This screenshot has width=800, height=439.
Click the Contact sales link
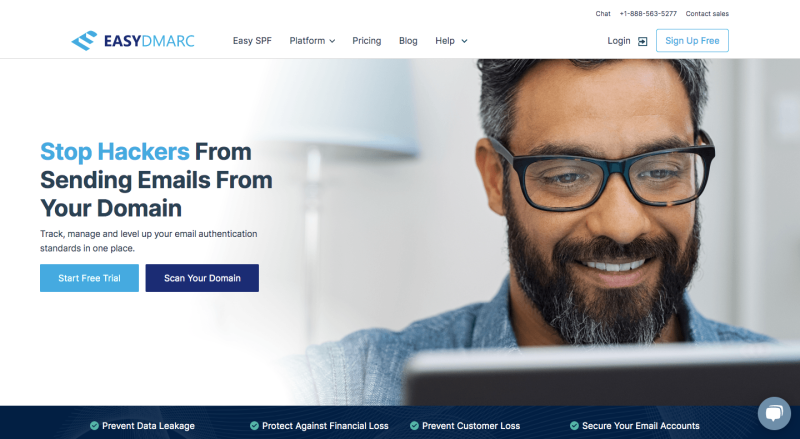pyautogui.click(x=707, y=14)
